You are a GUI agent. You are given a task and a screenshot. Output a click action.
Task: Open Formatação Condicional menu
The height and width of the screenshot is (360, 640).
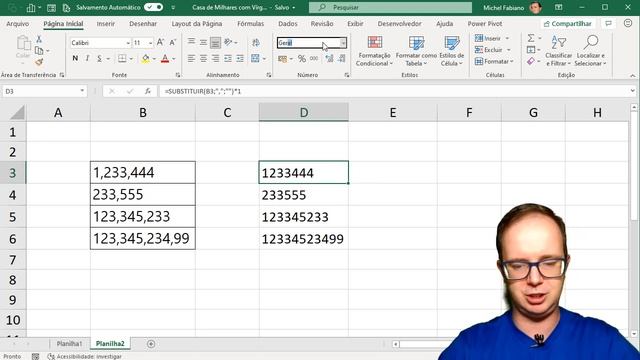374,51
